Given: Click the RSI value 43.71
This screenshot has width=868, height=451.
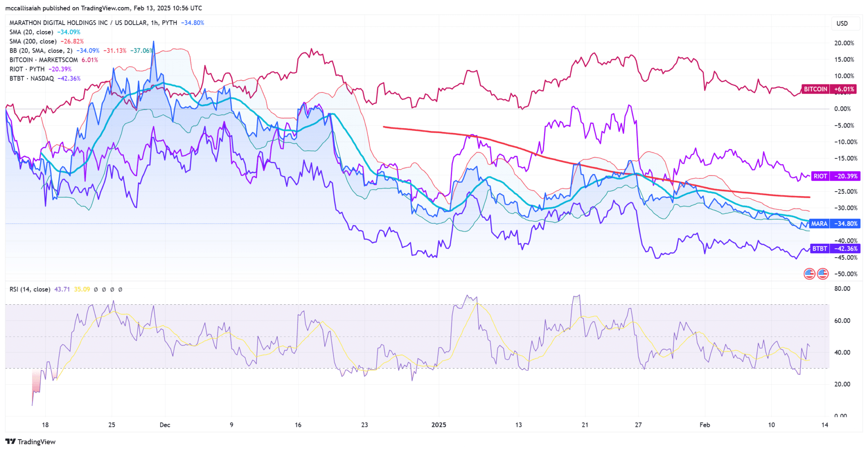Looking at the screenshot, I should pos(62,289).
